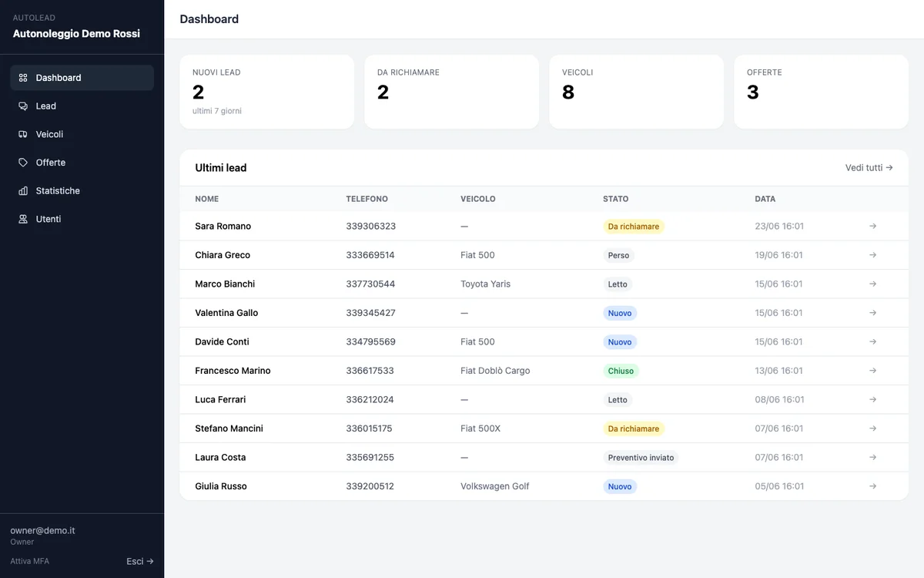Open Davide Conti row arrow
The height and width of the screenshot is (578, 924).
click(x=872, y=342)
